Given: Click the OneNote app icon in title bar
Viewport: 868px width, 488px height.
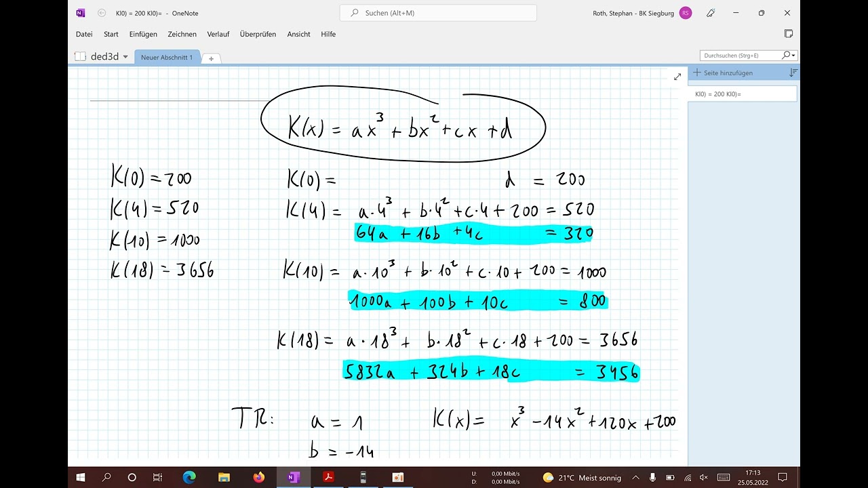Looking at the screenshot, I should pos(81,13).
